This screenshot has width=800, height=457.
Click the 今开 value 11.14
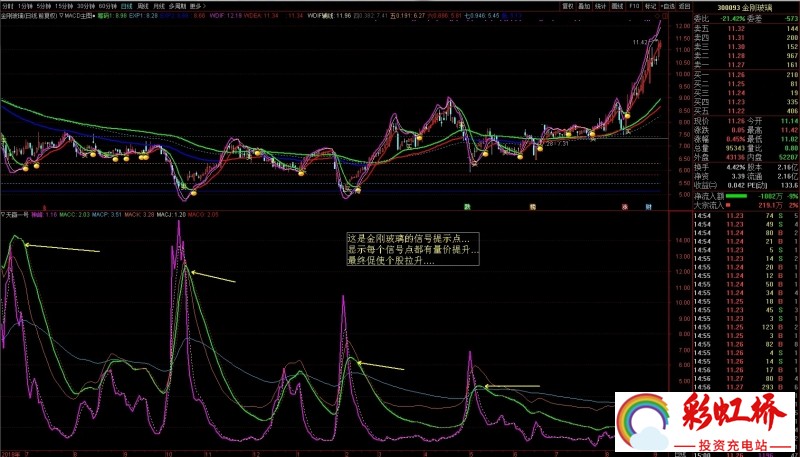pos(789,121)
